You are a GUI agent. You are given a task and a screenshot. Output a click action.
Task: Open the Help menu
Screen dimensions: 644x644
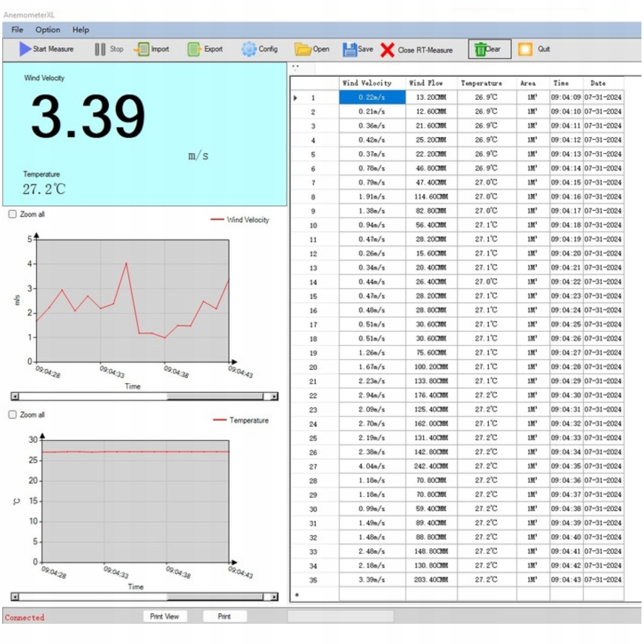click(80, 30)
